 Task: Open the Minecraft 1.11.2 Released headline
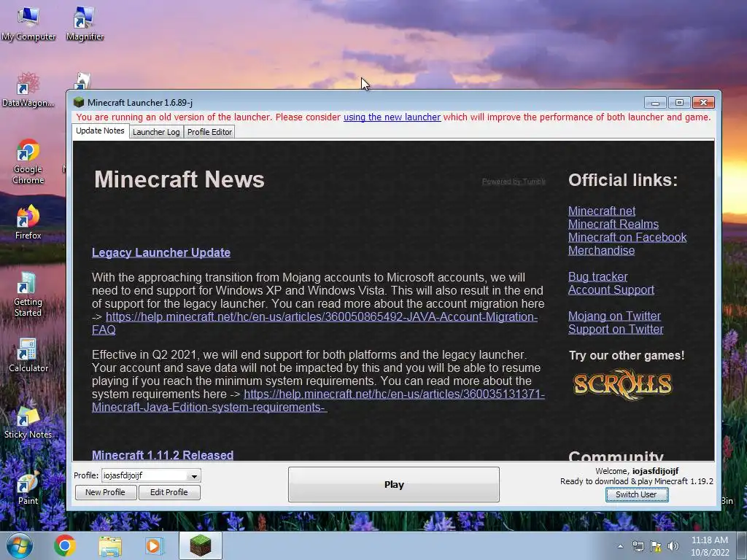point(163,455)
